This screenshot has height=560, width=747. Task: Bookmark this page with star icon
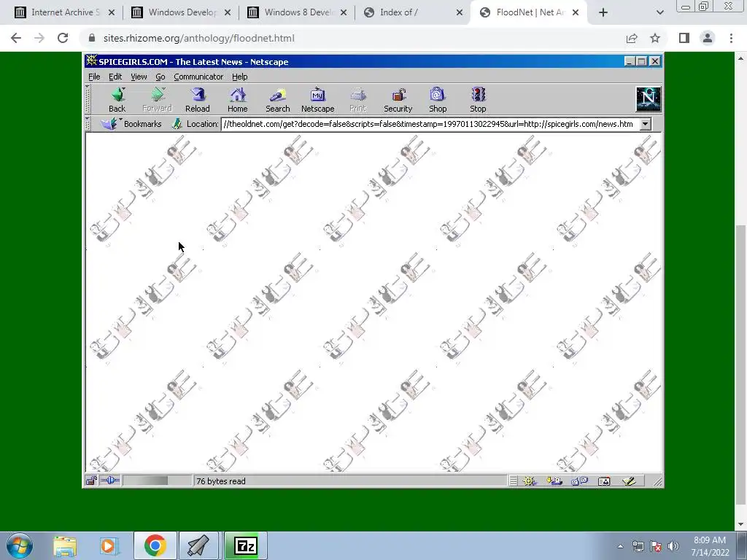(x=655, y=38)
